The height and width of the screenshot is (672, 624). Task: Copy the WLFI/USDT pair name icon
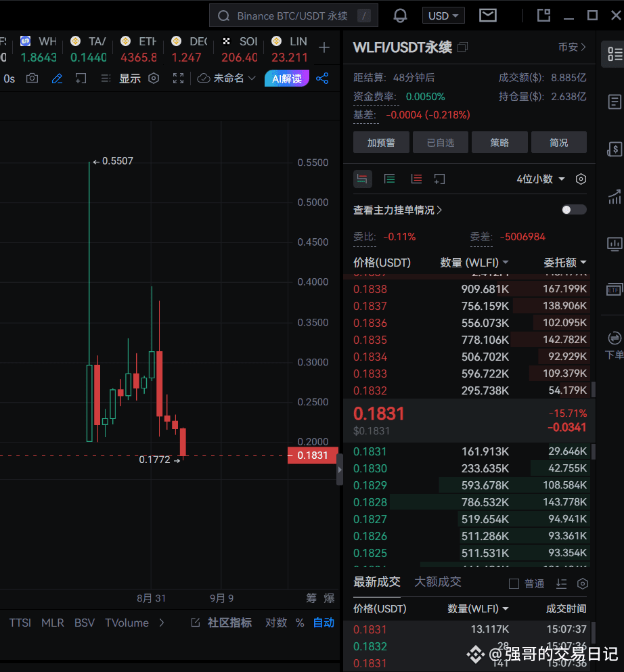(462, 47)
